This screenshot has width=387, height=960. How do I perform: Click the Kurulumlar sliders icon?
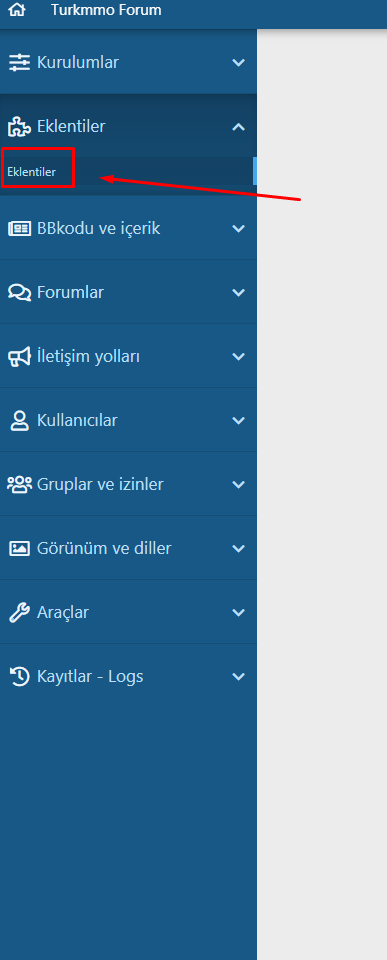[19, 62]
